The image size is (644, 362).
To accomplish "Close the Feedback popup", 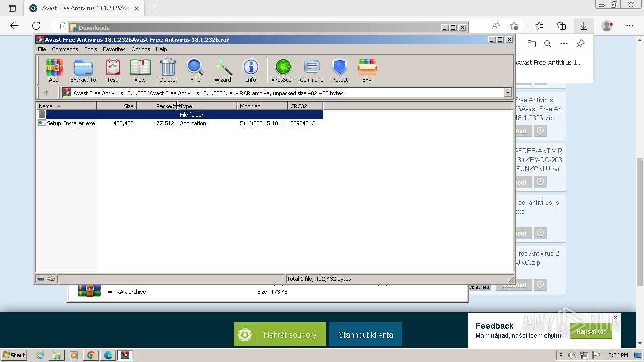I will [x=615, y=317].
